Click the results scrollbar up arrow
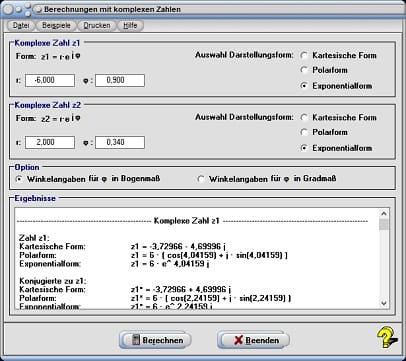Image resolution: width=406 pixels, height=361 pixels. point(384,214)
